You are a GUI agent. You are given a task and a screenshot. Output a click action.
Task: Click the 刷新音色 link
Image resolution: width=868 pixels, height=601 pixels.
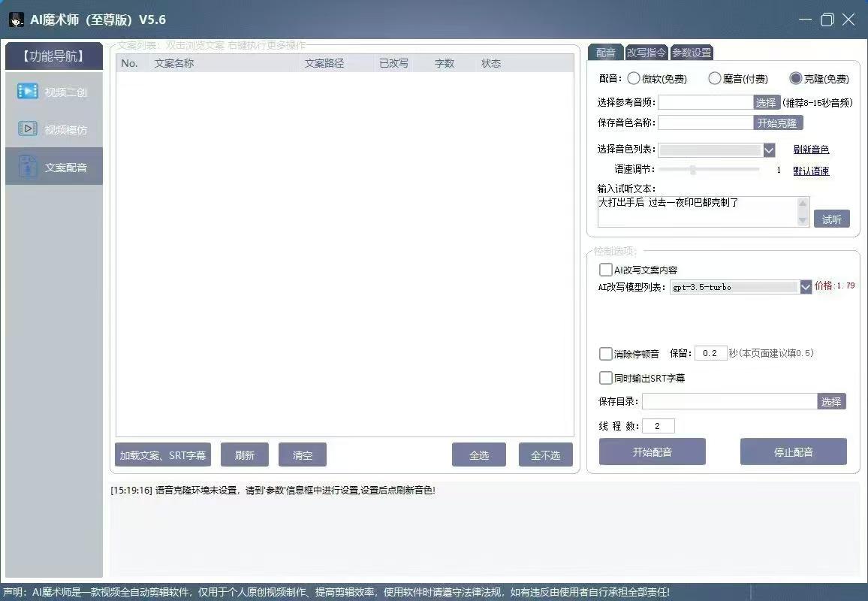tap(812, 149)
